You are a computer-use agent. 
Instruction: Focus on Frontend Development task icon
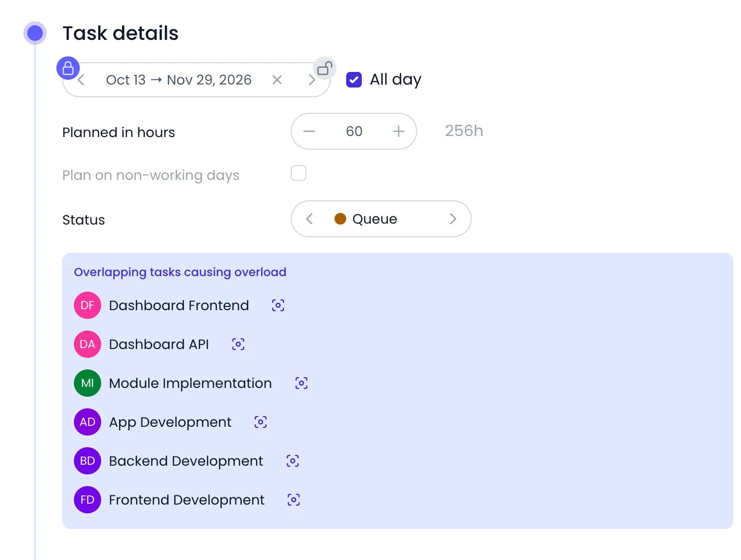tap(294, 500)
